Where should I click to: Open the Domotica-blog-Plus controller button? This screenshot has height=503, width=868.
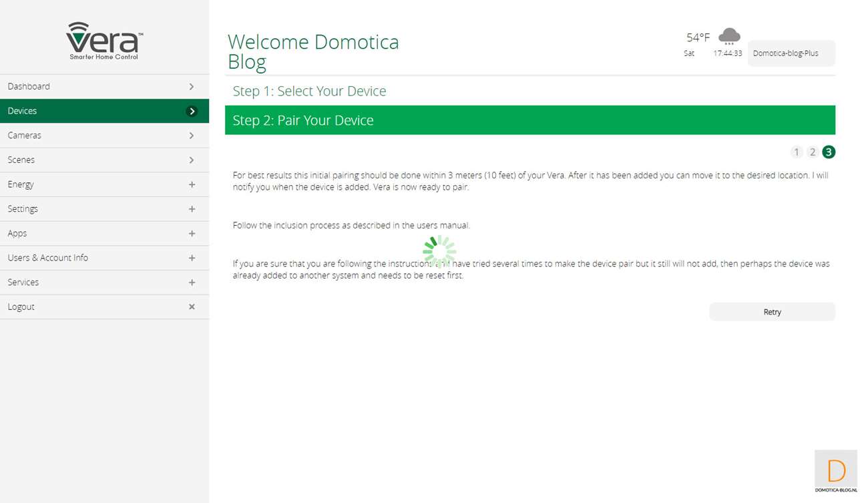pyautogui.click(x=791, y=53)
